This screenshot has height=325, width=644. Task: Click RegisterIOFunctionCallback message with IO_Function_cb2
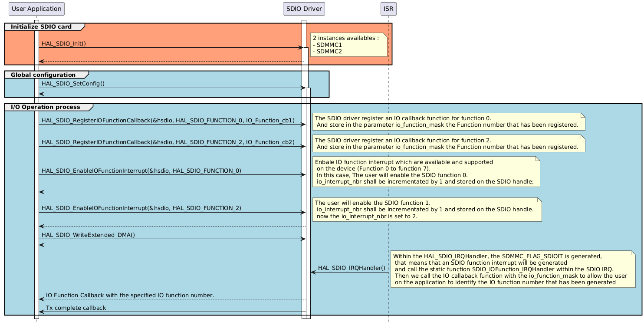point(168,142)
